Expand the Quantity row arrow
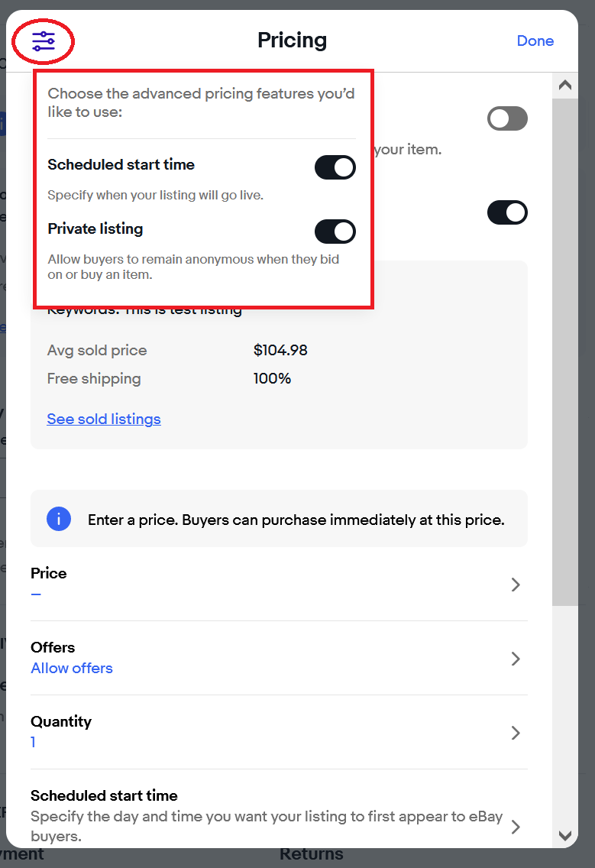 [x=516, y=733]
